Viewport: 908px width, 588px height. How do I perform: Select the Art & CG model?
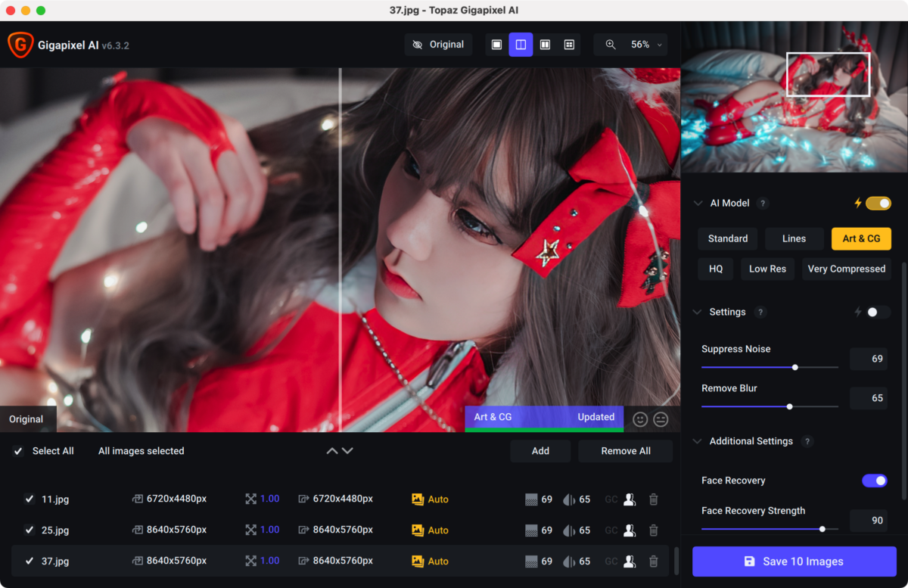(861, 238)
